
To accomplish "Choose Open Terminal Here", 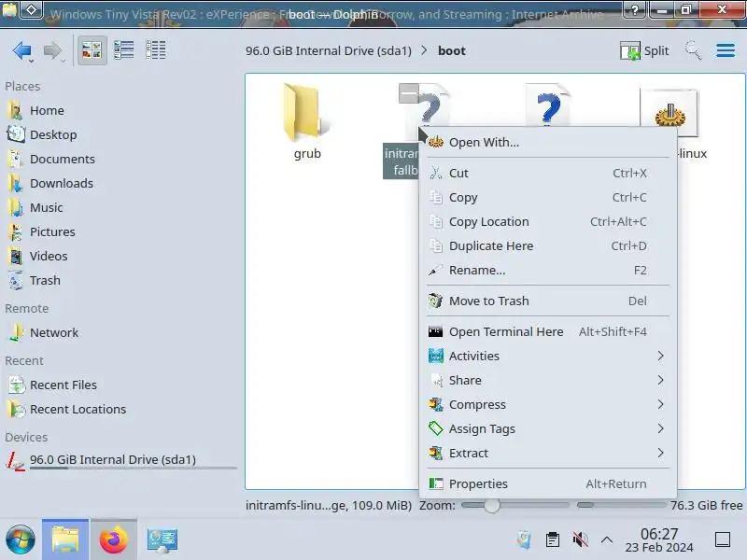I will [x=548, y=332].
